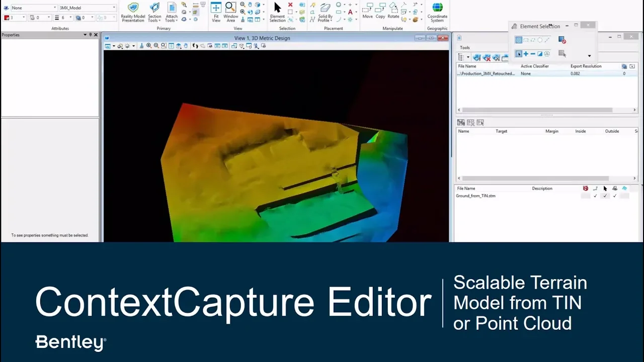Open the Attach Tools dropdown
Image resolution: width=644 pixels, height=362 pixels.
(x=172, y=12)
